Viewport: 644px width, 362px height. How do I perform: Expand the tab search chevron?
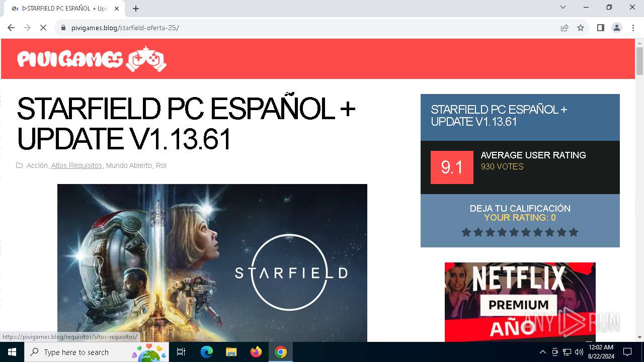(563, 7)
